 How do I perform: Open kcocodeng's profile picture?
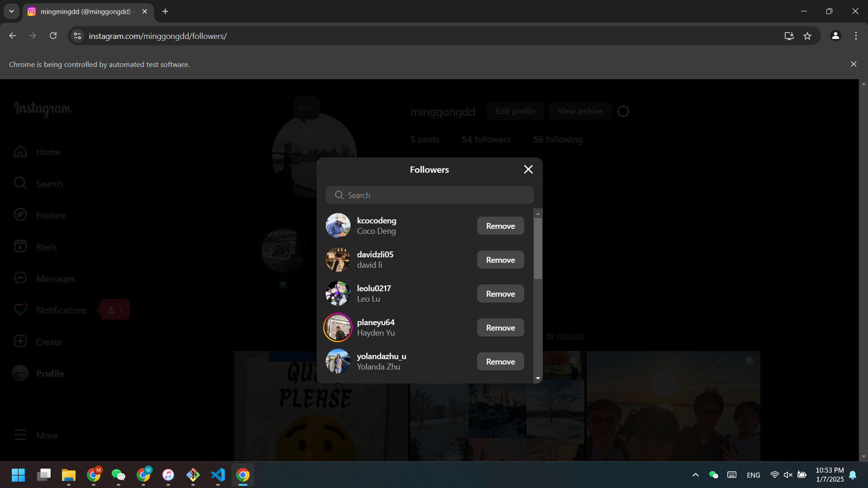coord(338,226)
